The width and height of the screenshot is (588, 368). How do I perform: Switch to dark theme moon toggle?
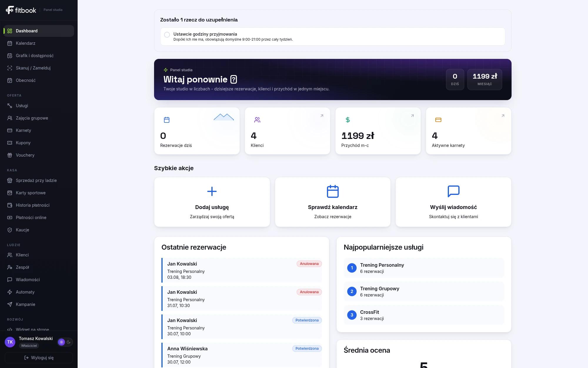[69, 342]
